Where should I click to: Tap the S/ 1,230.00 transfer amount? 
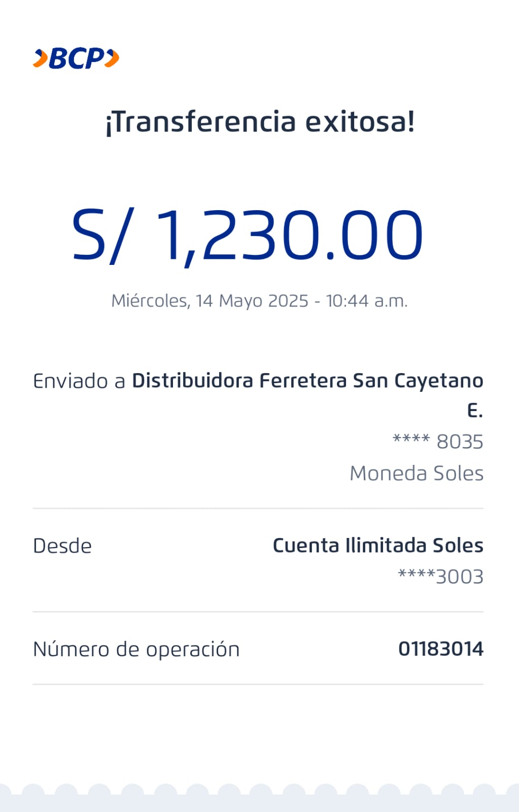(x=248, y=235)
